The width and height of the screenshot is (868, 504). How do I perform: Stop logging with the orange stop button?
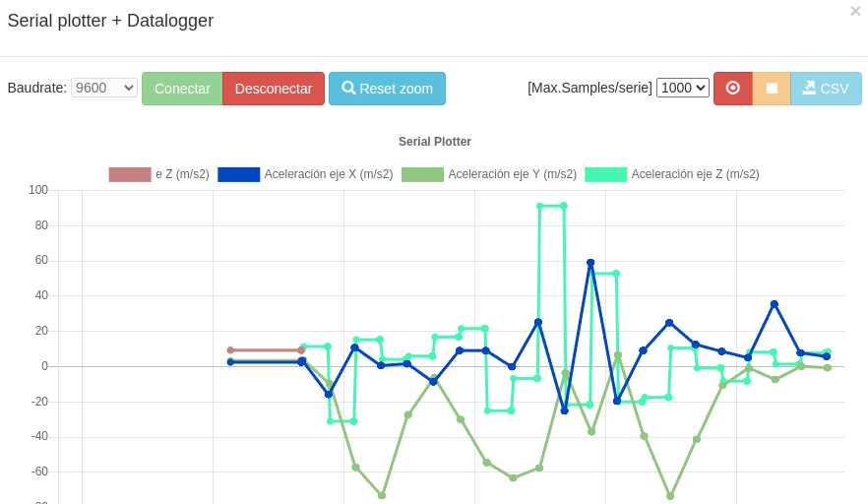click(772, 89)
